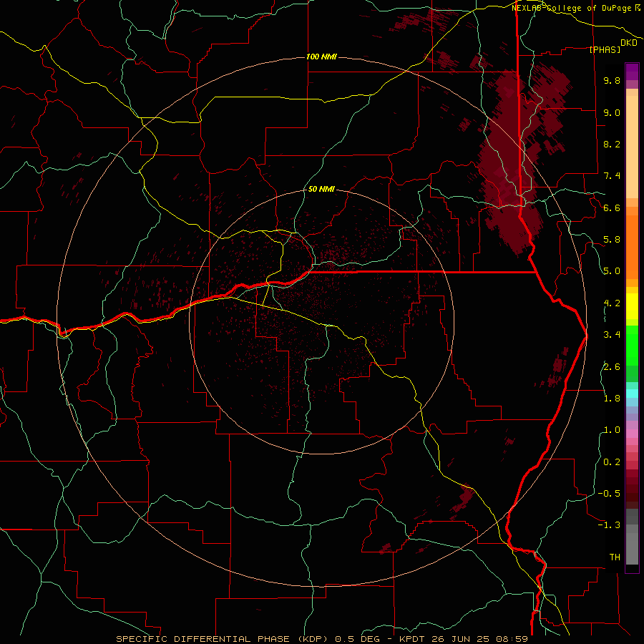Click the 9.8 legend value
The image size is (644, 644).
612,80
